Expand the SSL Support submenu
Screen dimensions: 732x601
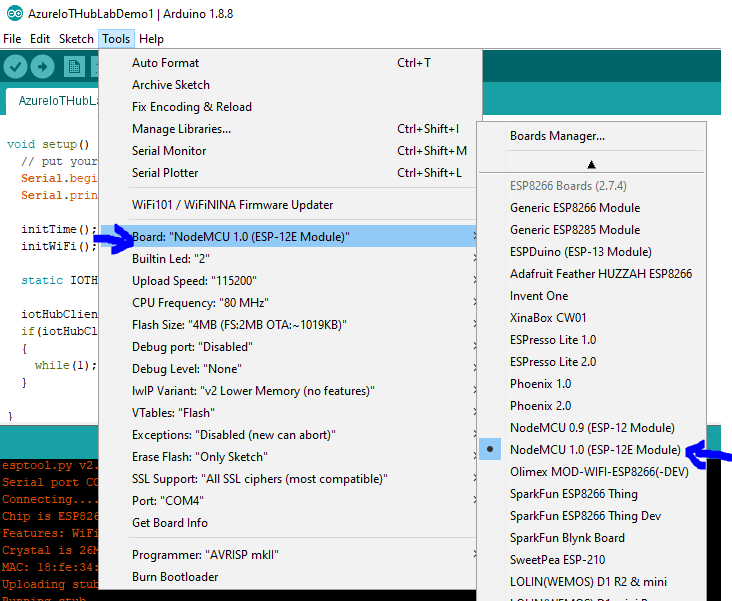tap(290, 478)
